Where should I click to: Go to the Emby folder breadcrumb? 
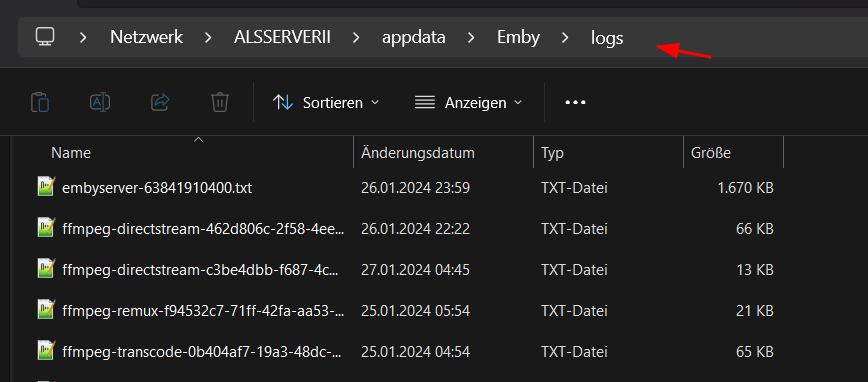click(x=518, y=38)
